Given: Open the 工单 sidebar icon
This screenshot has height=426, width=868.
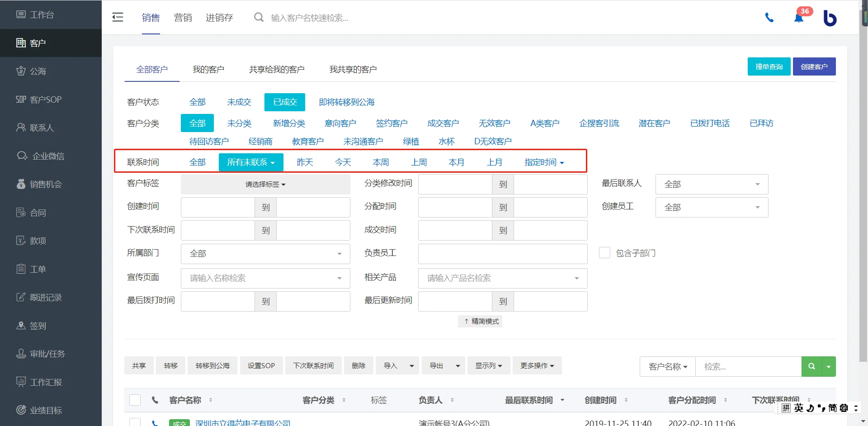Looking at the screenshot, I should (21, 269).
